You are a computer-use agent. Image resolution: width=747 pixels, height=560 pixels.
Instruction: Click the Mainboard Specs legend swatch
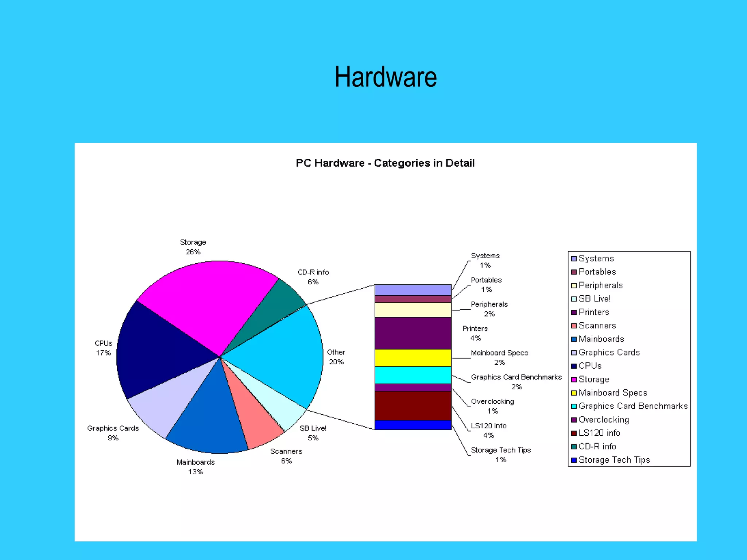tap(574, 393)
